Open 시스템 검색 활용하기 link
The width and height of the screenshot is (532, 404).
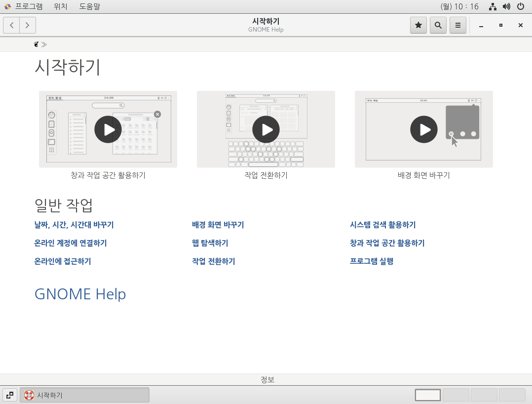[383, 225]
